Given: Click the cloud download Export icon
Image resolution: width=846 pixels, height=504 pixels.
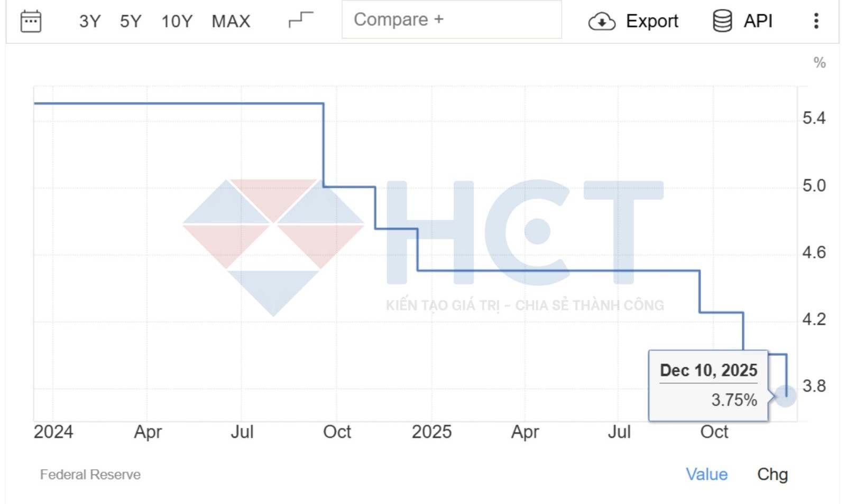Looking at the screenshot, I should point(601,21).
